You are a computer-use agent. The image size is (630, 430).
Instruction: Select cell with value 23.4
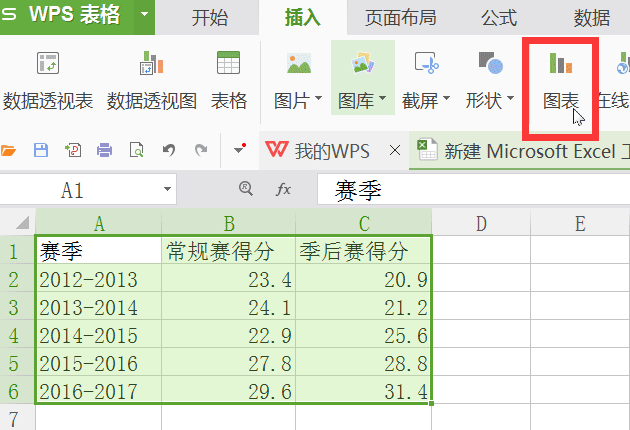pyautogui.click(x=229, y=278)
